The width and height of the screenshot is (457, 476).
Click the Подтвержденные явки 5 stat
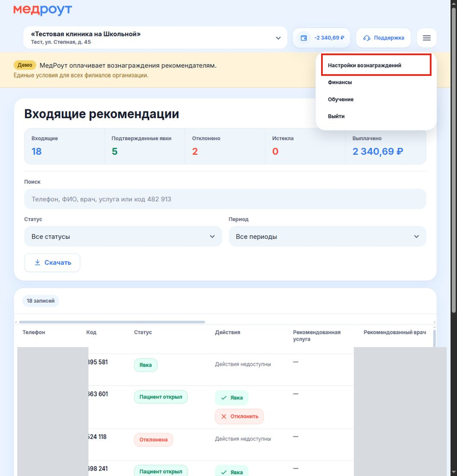[145, 146]
